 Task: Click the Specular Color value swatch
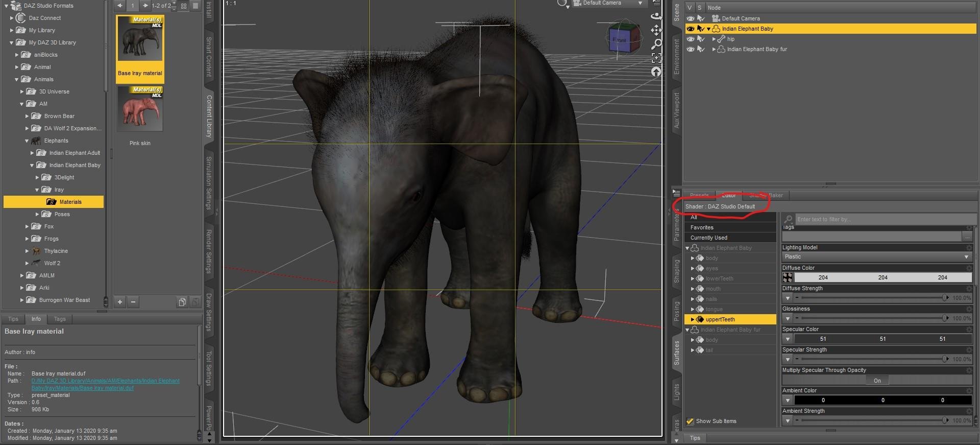[x=883, y=339]
